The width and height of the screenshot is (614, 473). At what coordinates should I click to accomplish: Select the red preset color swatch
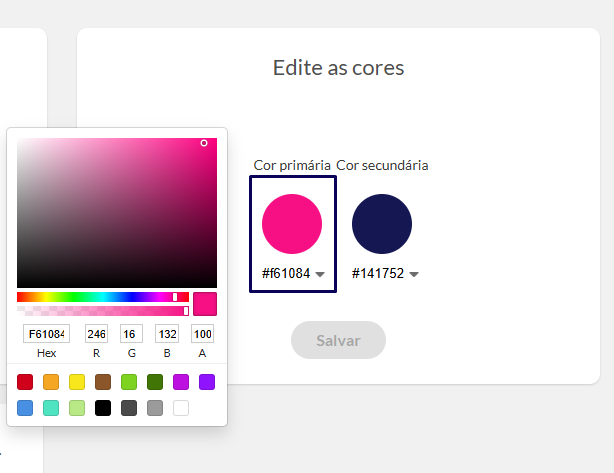click(25, 382)
